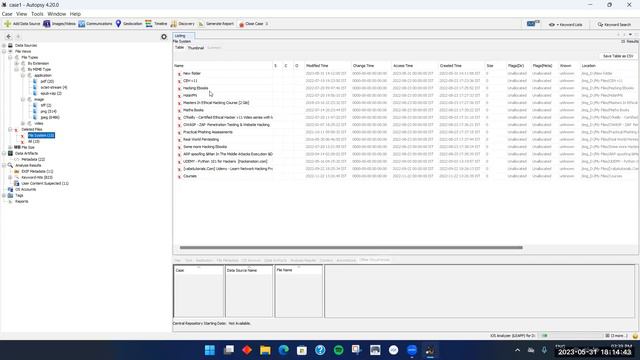This screenshot has height=360, width=640.
Task: Open the Timeline tool
Action: pos(156,24)
